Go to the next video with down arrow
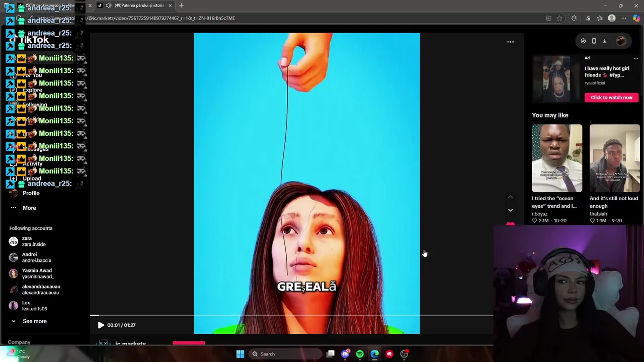 pyautogui.click(x=510, y=210)
